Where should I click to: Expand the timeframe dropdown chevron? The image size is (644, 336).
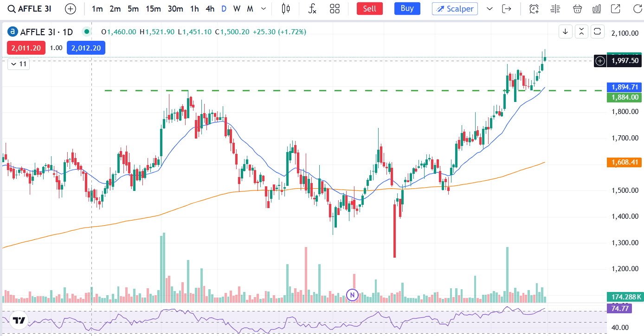264,8
